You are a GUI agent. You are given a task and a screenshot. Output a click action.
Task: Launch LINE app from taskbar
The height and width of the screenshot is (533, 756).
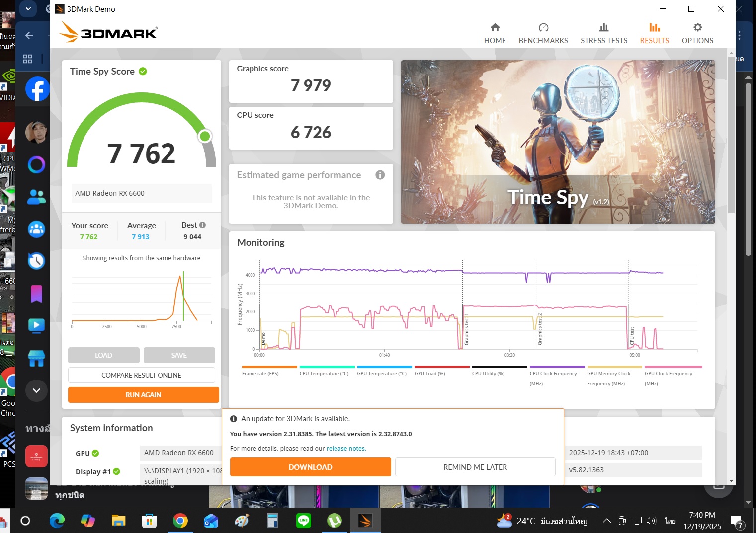coord(303,520)
